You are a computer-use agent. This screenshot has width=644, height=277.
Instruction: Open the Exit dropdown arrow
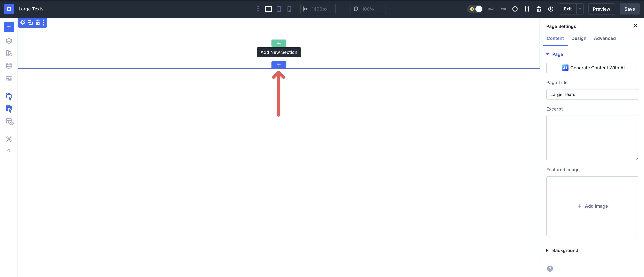(580, 9)
